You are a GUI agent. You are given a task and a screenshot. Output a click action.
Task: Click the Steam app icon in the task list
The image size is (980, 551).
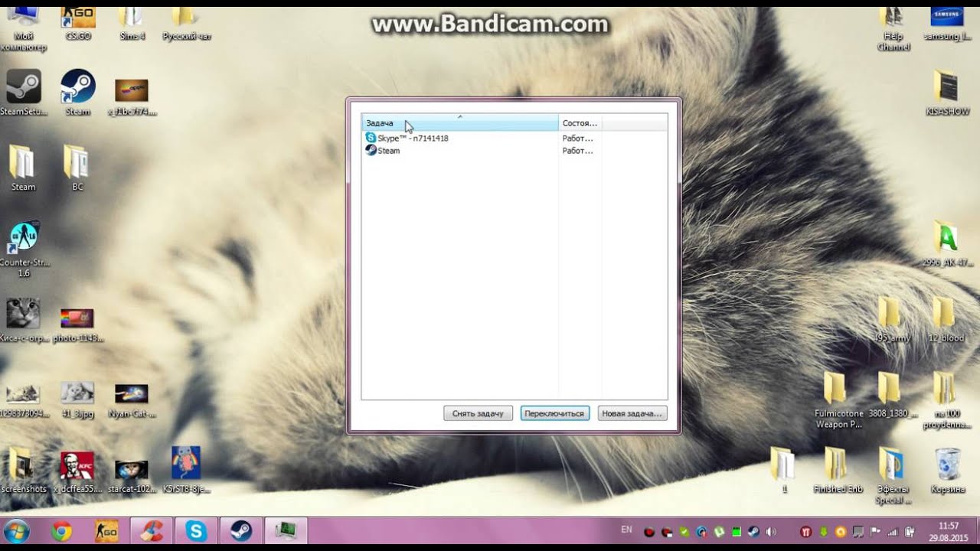pos(371,151)
